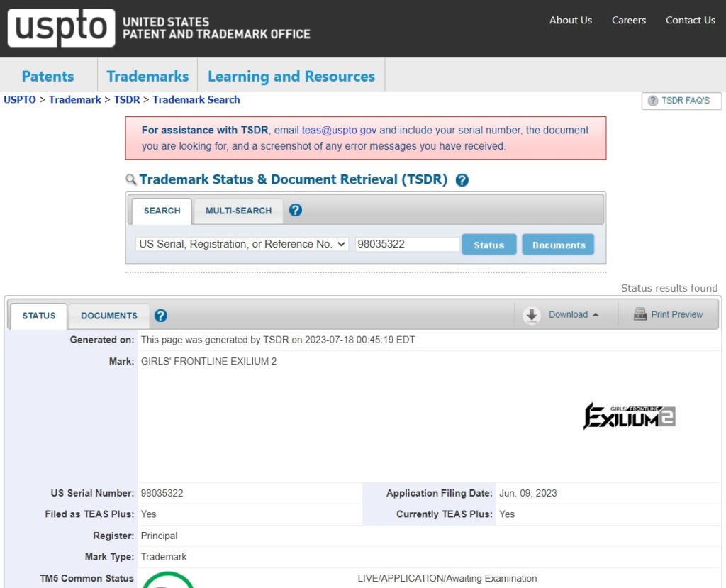
Task: Click the serial number input field
Action: coord(407,244)
